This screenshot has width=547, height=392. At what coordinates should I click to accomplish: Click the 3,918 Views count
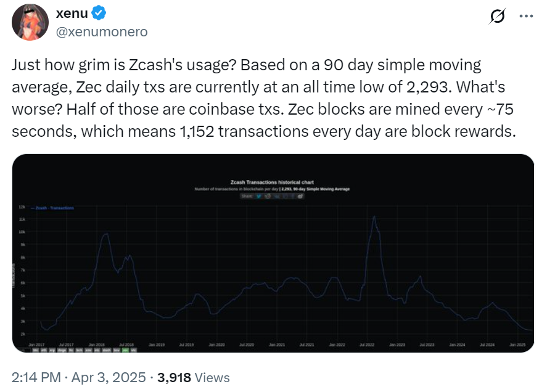pos(194,377)
